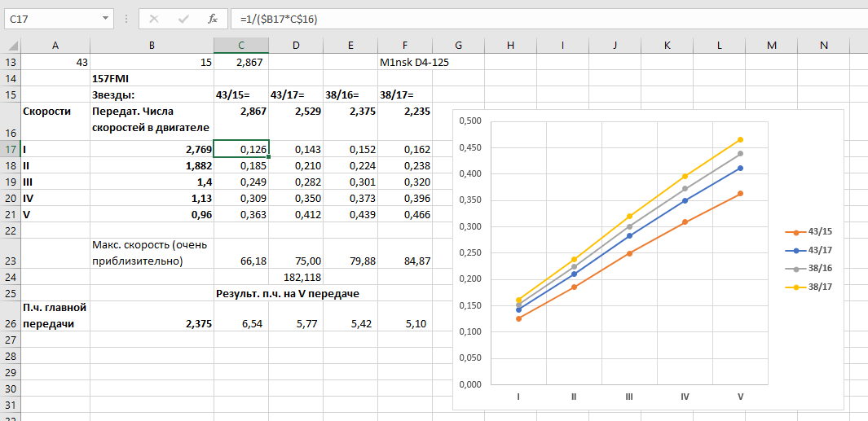Click the formula bar text field
This screenshot has height=421, width=868.
pos(548,19)
